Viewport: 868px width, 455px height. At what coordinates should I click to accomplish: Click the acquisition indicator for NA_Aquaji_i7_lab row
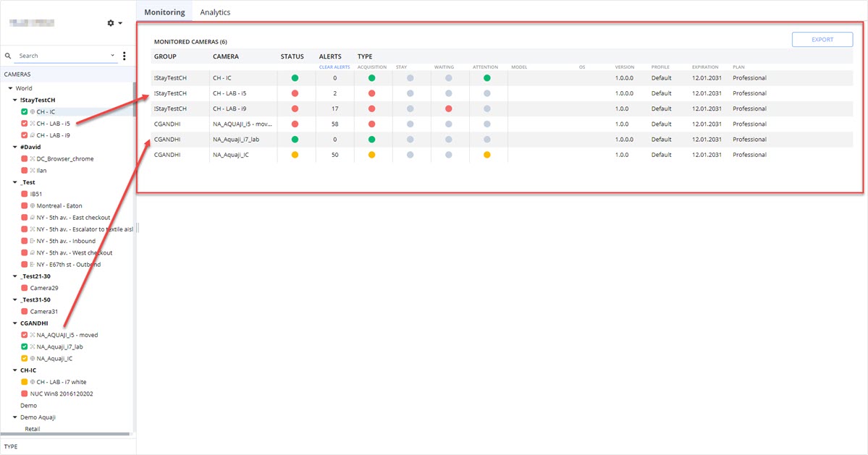[x=372, y=140]
